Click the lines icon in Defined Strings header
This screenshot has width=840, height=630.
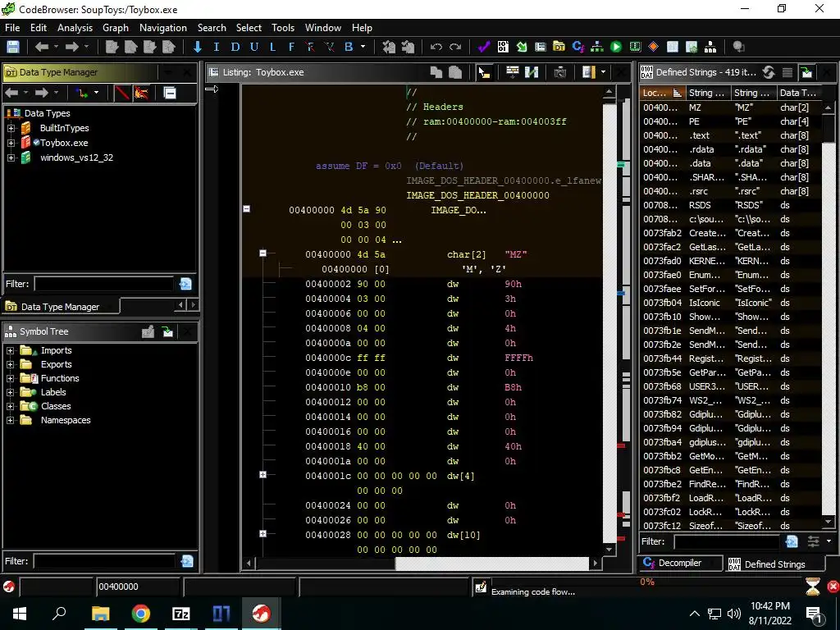(787, 72)
